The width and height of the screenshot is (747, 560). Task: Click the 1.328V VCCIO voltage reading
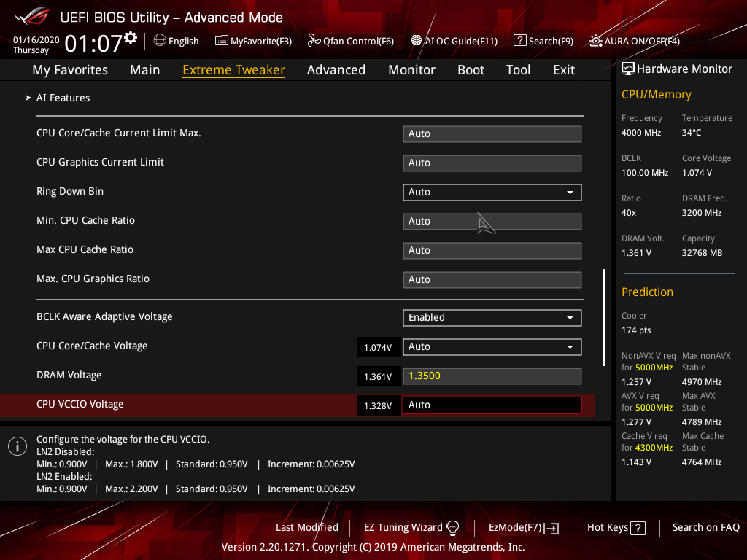379,405
